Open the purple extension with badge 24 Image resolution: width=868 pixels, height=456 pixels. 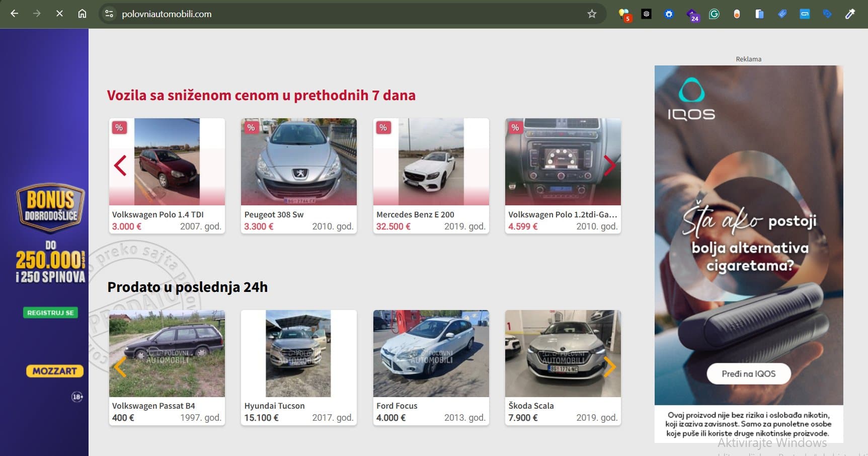[x=692, y=15]
